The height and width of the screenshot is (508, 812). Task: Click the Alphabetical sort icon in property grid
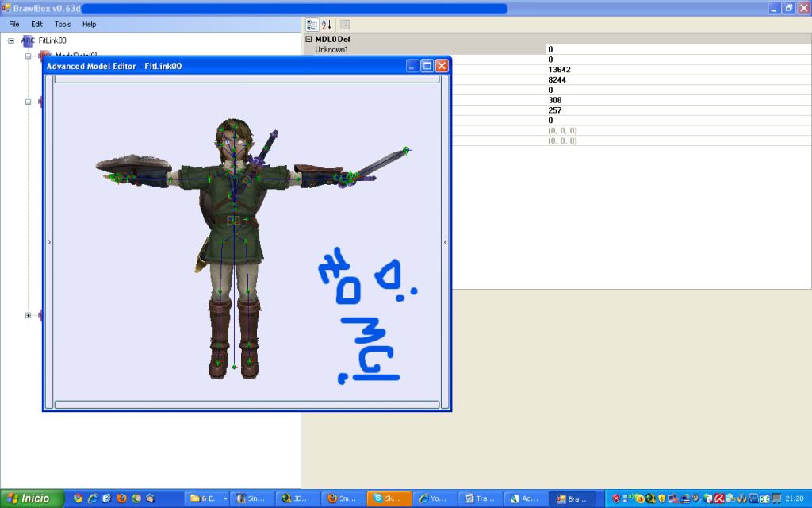[x=327, y=25]
